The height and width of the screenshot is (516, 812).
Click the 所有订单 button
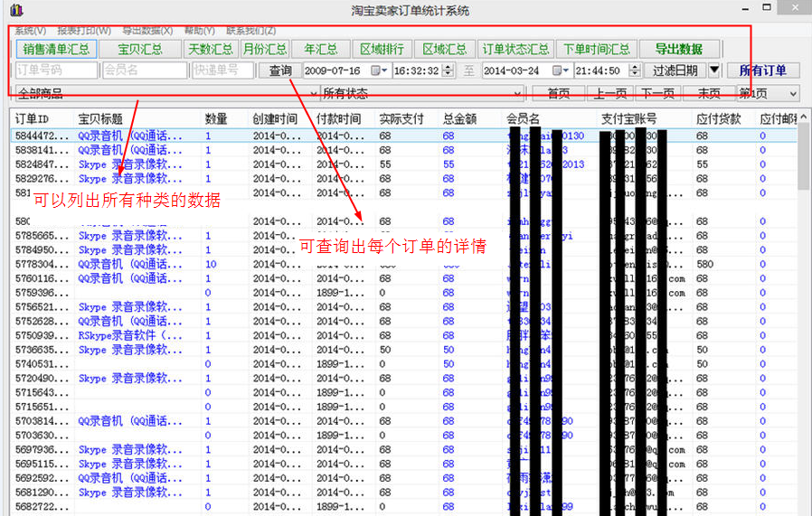point(763,70)
